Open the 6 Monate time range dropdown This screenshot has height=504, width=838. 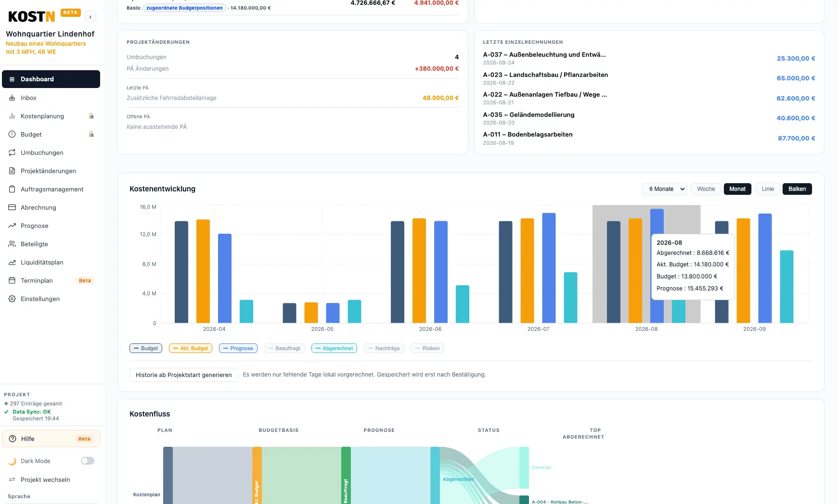665,189
